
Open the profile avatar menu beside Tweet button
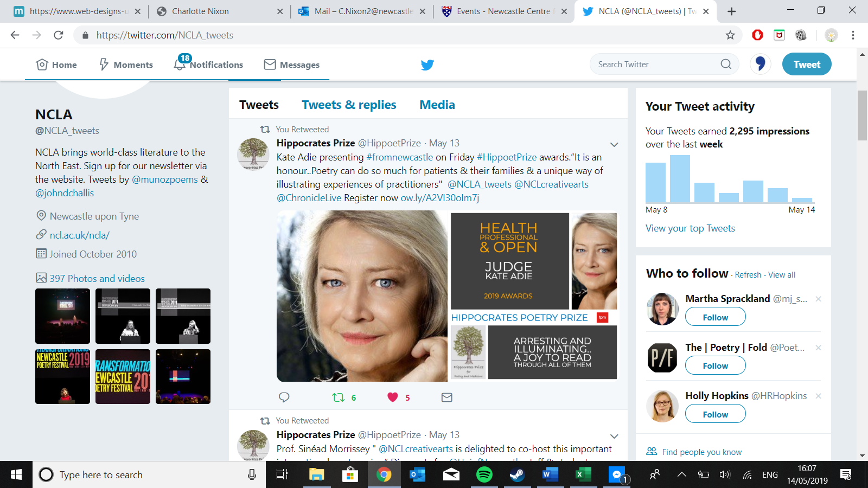pos(760,64)
